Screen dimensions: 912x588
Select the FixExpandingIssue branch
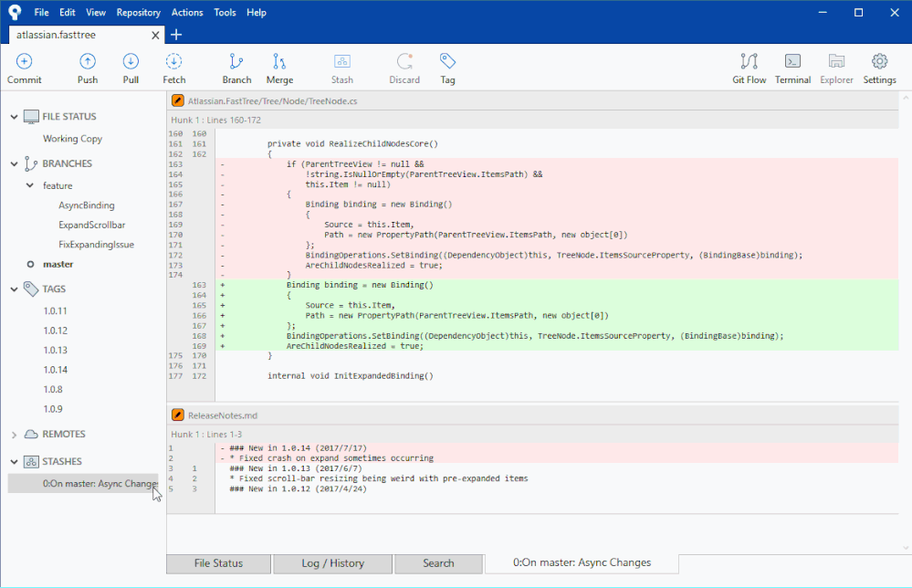click(x=97, y=245)
